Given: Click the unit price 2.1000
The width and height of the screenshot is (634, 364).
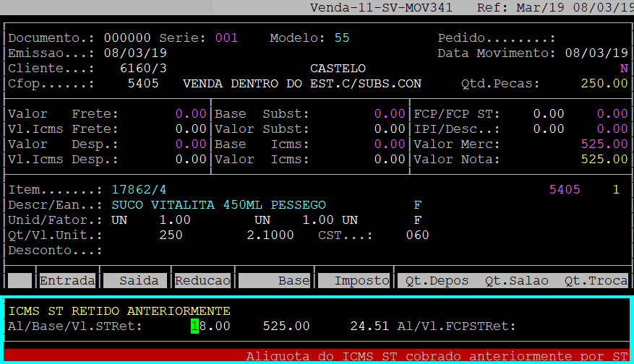Looking at the screenshot, I should (270, 235).
